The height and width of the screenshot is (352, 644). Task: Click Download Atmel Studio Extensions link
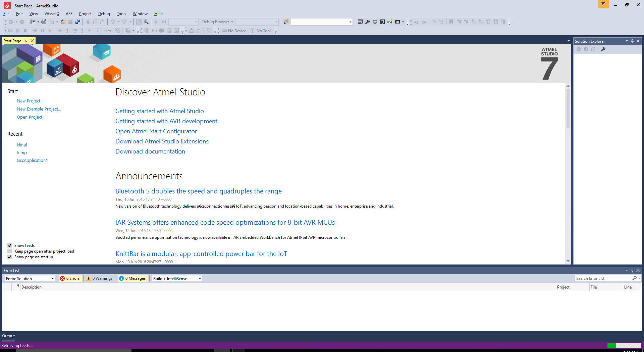coord(162,141)
